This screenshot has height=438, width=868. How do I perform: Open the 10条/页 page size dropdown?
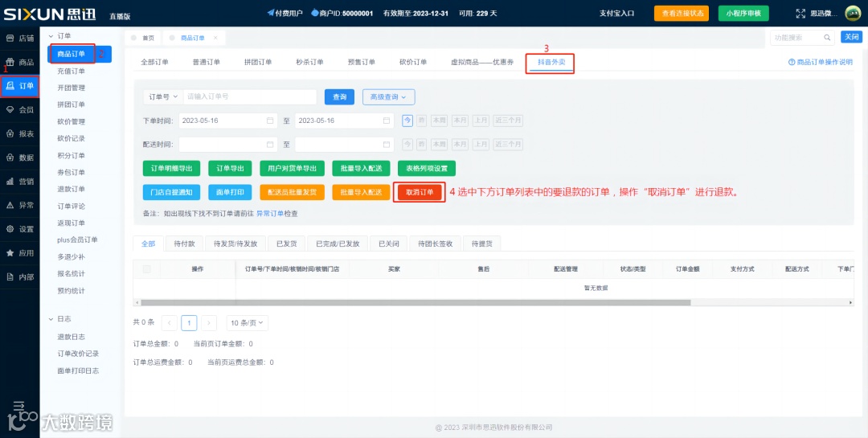point(248,323)
